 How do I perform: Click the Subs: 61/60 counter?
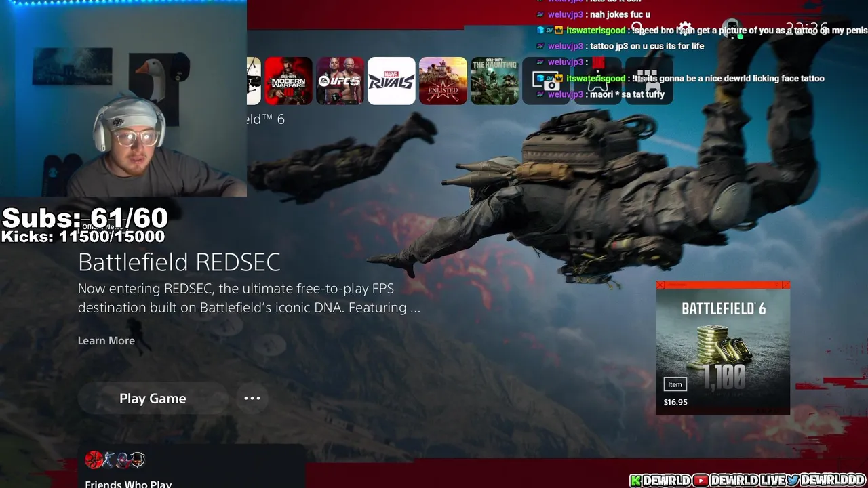tap(85, 218)
